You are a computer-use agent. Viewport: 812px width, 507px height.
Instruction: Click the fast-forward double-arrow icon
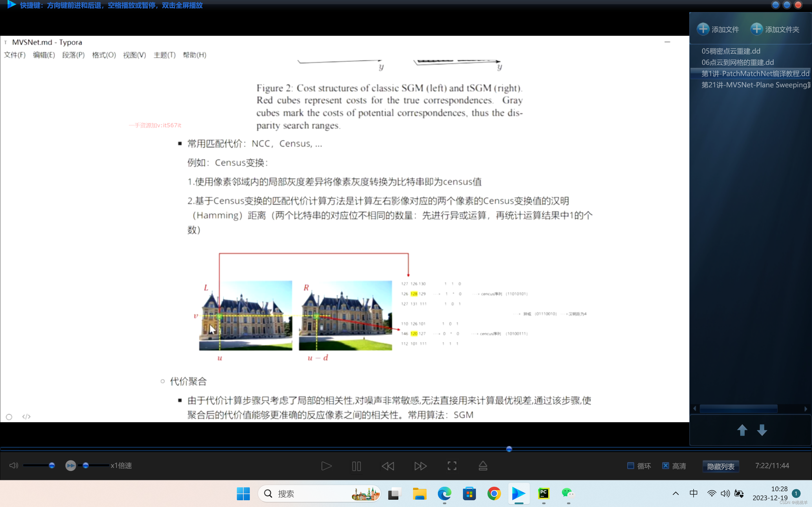tap(420, 466)
